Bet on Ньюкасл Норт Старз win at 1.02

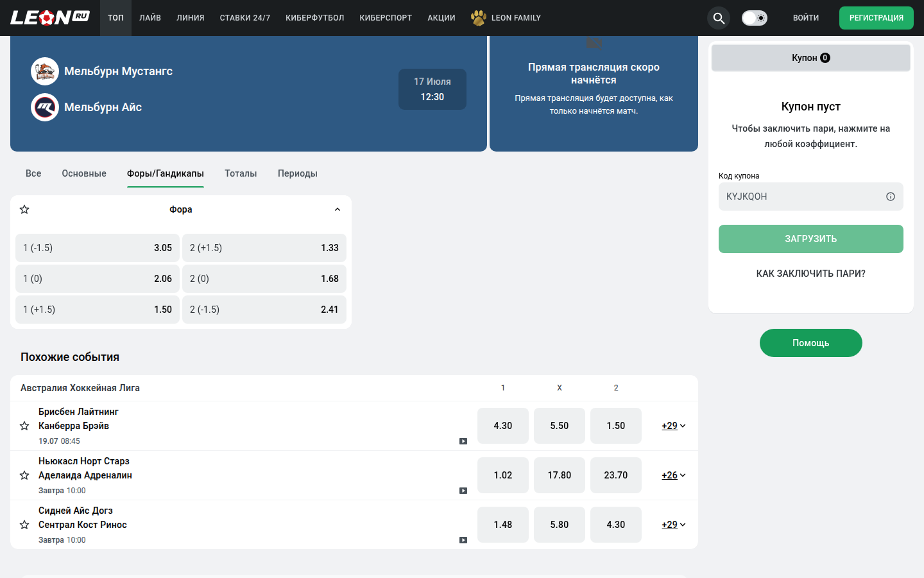pos(503,475)
